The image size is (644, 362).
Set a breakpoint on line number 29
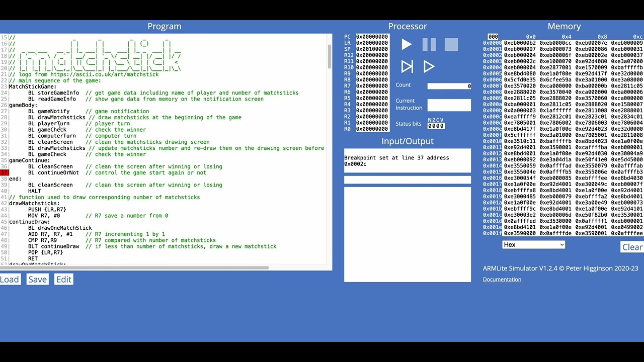tap(4, 124)
